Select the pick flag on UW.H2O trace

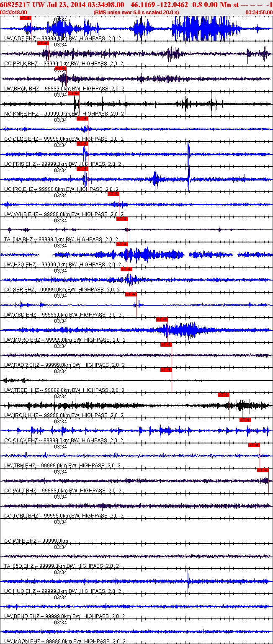coord(122,244)
